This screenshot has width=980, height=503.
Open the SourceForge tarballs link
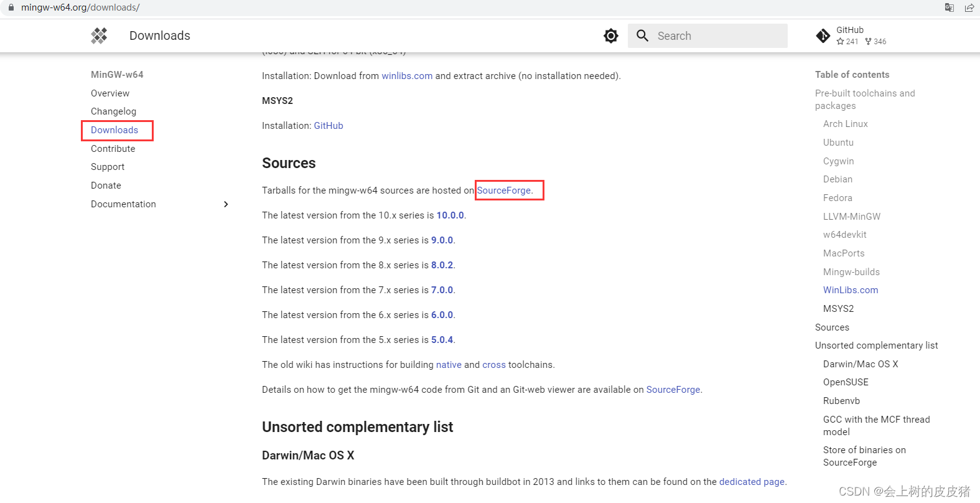pos(504,190)
